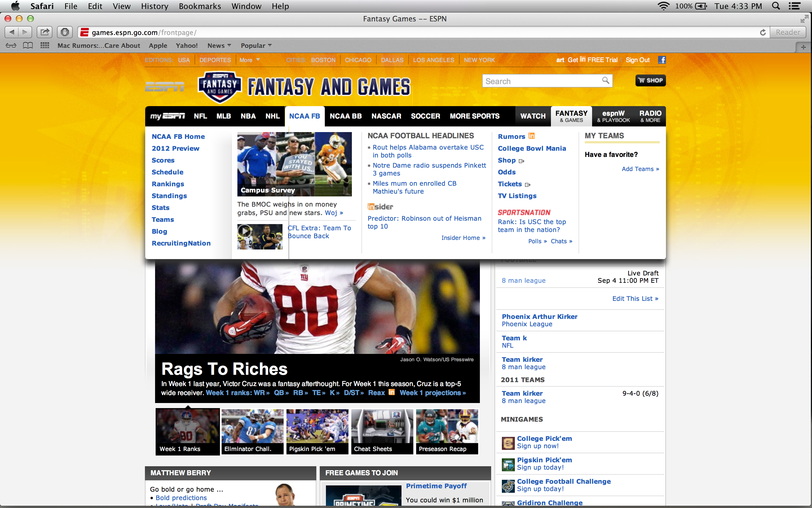Click the ESPN Fantasy and Games shield logo
Viewport: 812px width, 508px height.
point(220,87)
